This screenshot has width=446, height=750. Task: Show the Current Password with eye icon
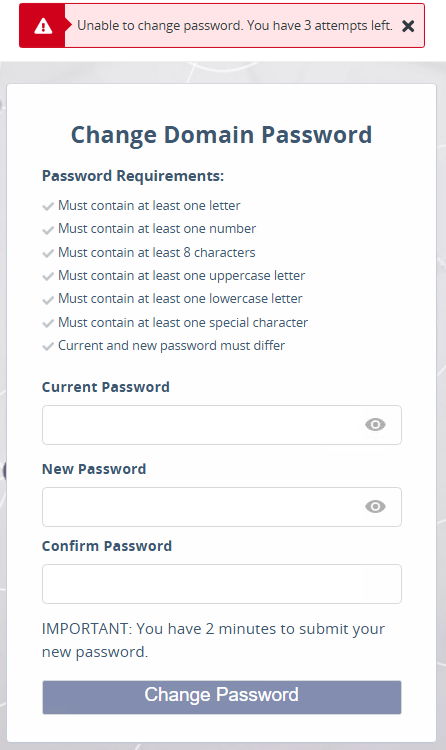pos(375,424)
